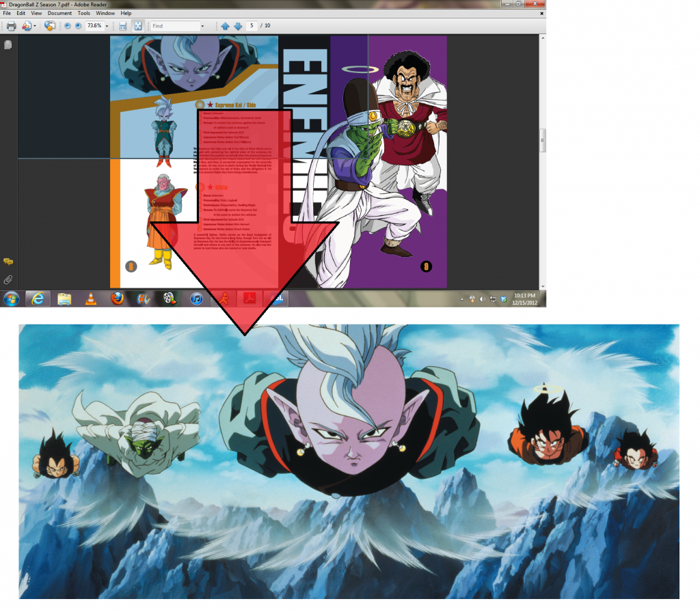Click the vertical scrollbar thumb
700x612 pixels.
543,141
